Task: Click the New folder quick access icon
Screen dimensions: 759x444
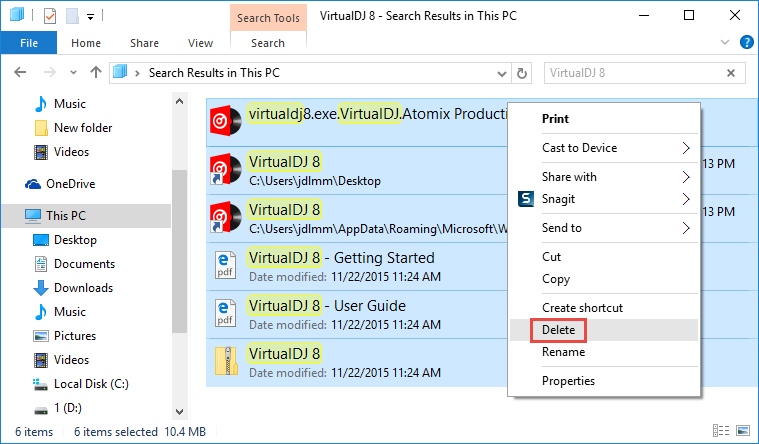Action: [x=72, y=16]
